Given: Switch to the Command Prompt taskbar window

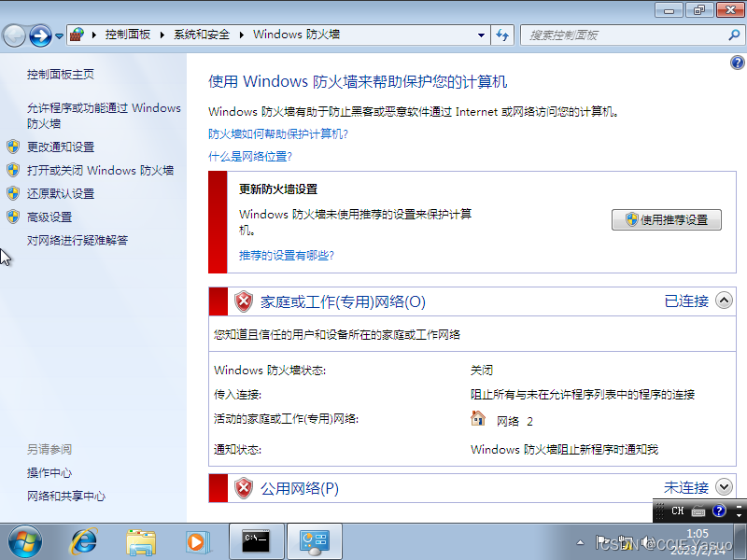Looking at the screenshot, I should tap(256, 541).
